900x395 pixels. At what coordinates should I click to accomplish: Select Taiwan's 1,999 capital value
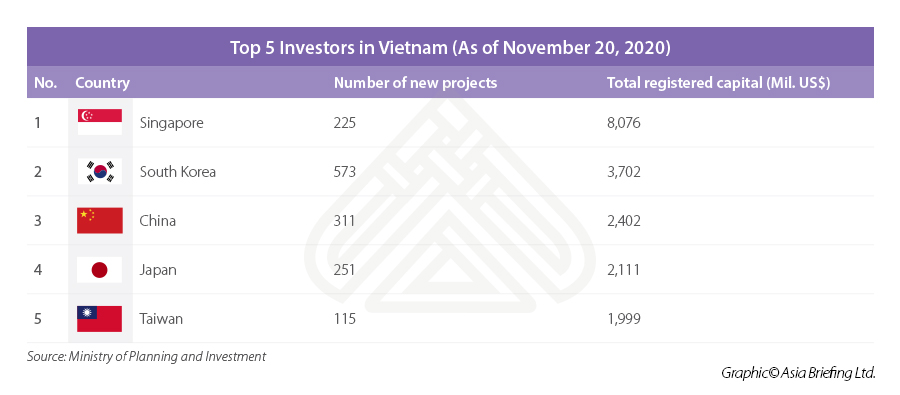click(x=623, y=319)
